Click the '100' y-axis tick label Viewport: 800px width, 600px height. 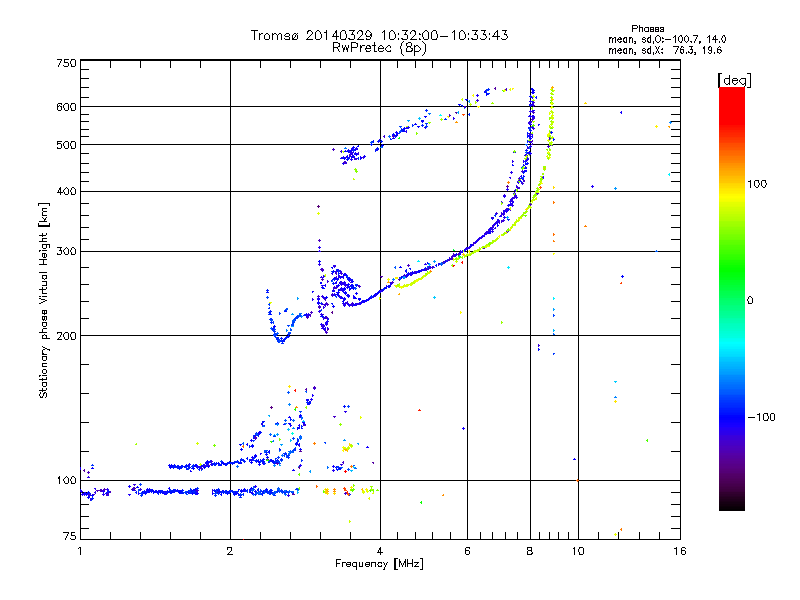[66, 480]
